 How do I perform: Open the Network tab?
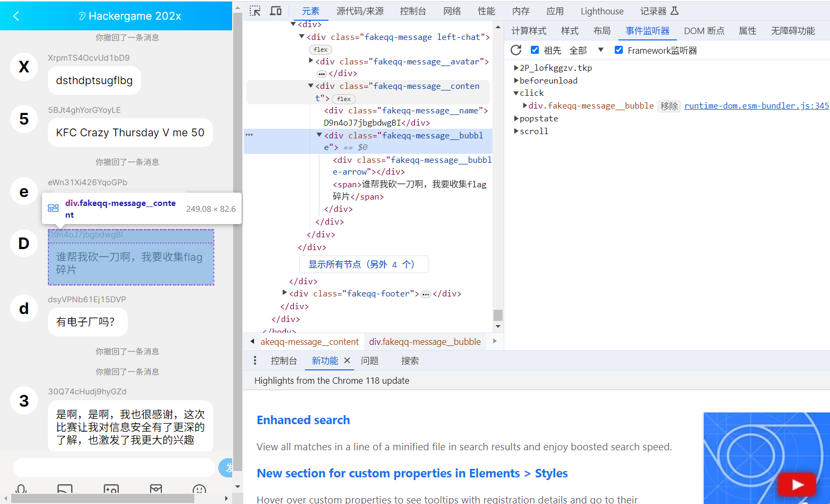click(x=452, y=11)
